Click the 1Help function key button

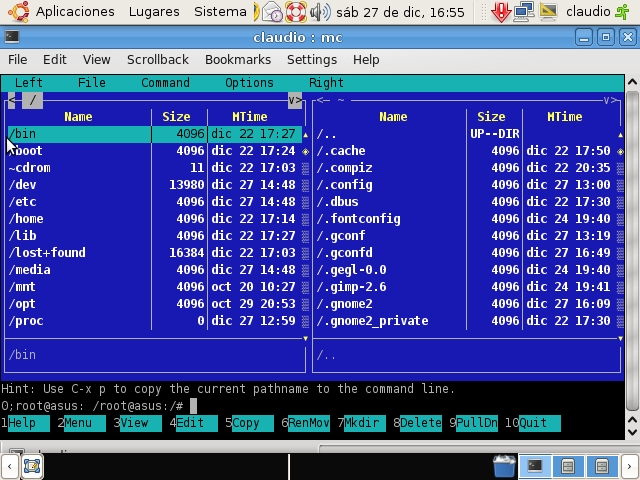(25, 423)
